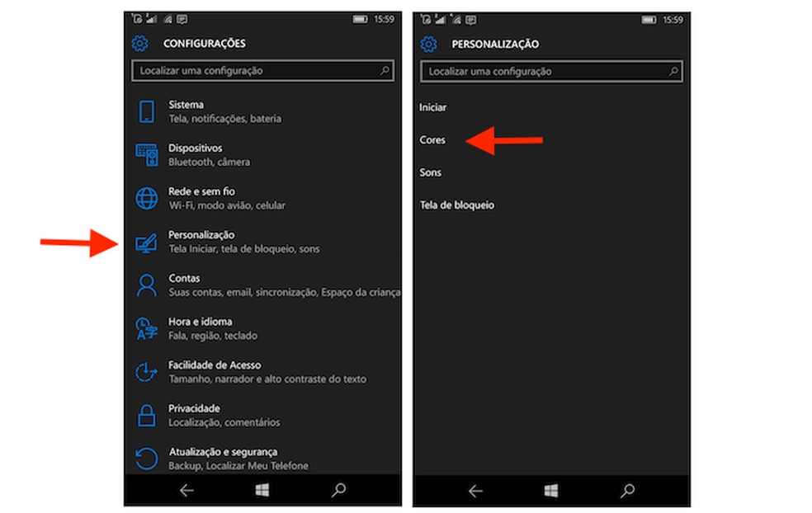Open Personalização via the brush icon
The image size is (812, 513).
(x=147, y=241)
